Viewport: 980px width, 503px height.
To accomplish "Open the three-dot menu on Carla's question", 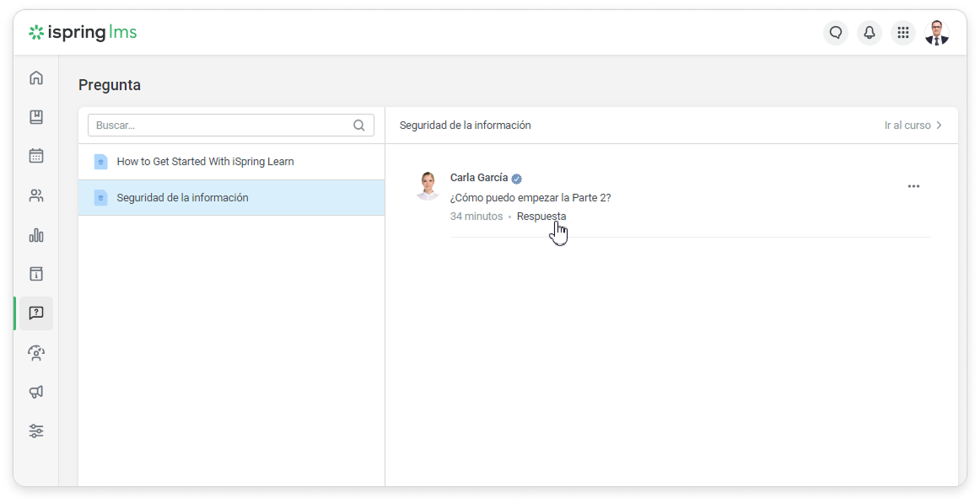I will [x=913, y=186].
